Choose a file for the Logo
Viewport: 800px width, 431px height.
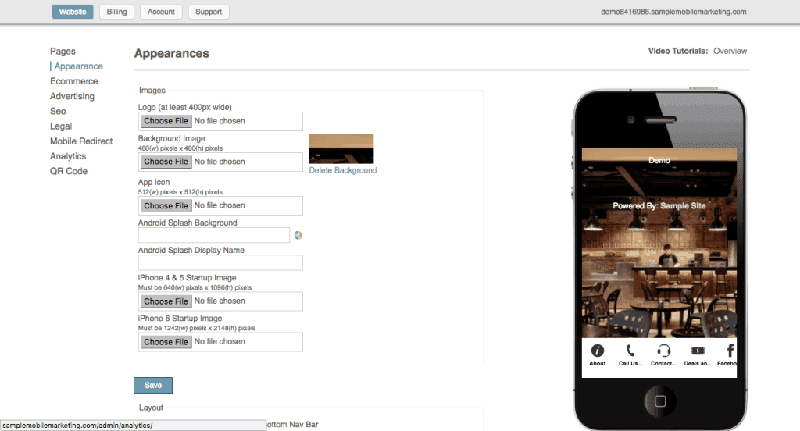coord(166,121)
